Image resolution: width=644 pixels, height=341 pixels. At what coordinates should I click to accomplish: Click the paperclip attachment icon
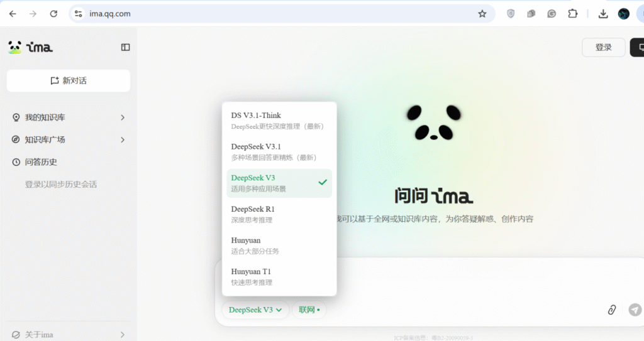click(x=611, y=310)
